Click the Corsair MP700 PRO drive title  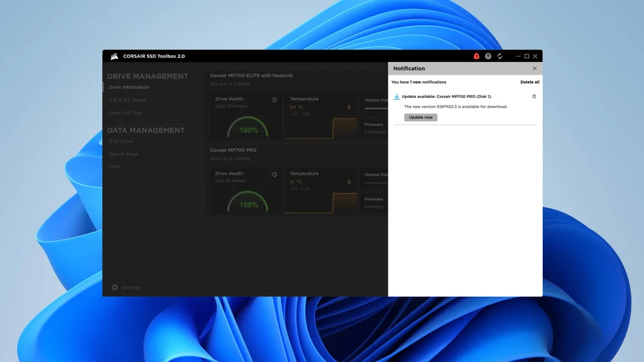click(233, 150)
